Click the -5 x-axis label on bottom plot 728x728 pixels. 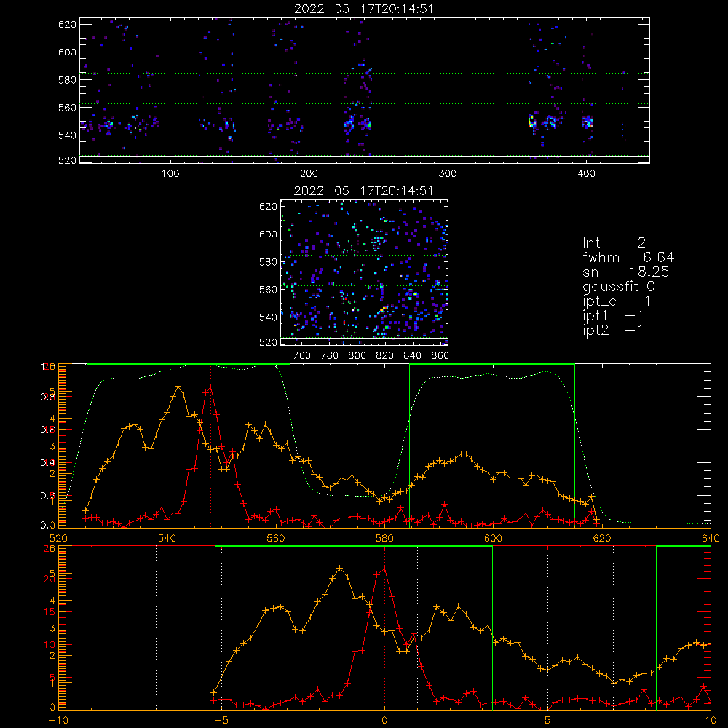pyautogui.click(x=221, y=720)
